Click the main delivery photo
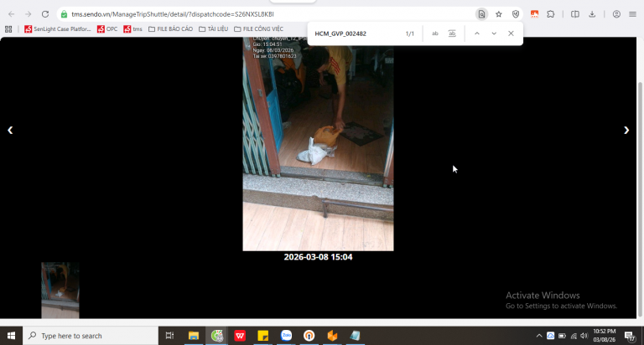Image resolution: width=644 pixels, height=345 pixels. coord(318,143)
